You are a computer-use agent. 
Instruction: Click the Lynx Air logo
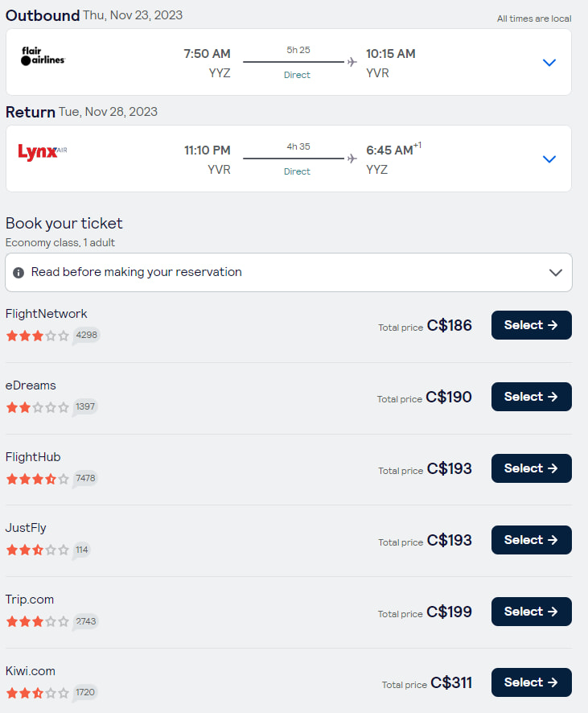[x=41, y=153]
